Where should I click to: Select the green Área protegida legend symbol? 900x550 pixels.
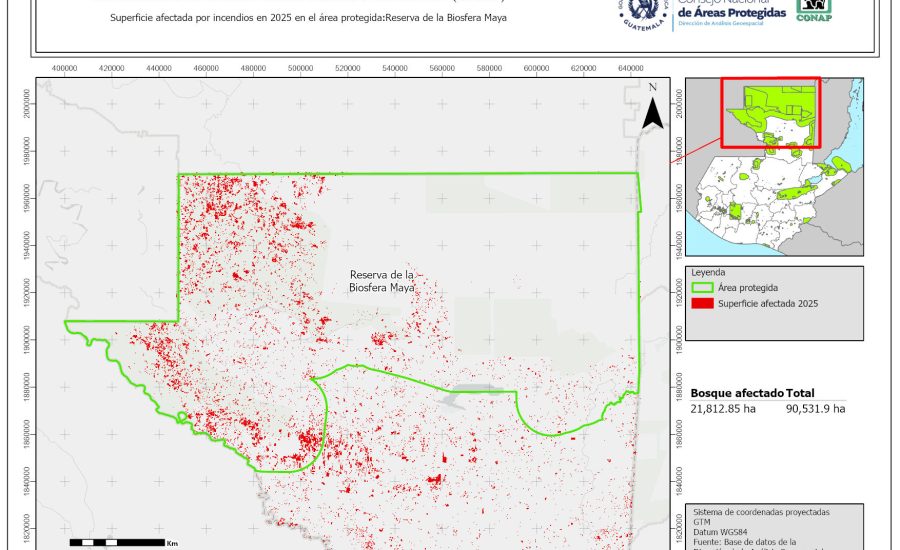pyautogui.click(x=703, y=287)
